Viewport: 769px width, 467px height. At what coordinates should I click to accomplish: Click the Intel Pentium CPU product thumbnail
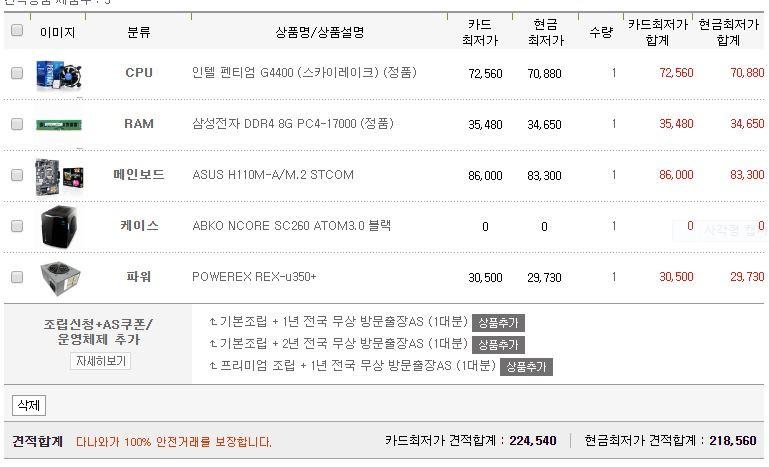58,74
